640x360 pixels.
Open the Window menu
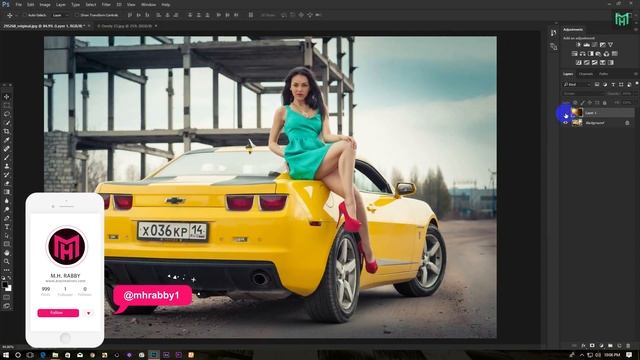click(x=148, y=4)
